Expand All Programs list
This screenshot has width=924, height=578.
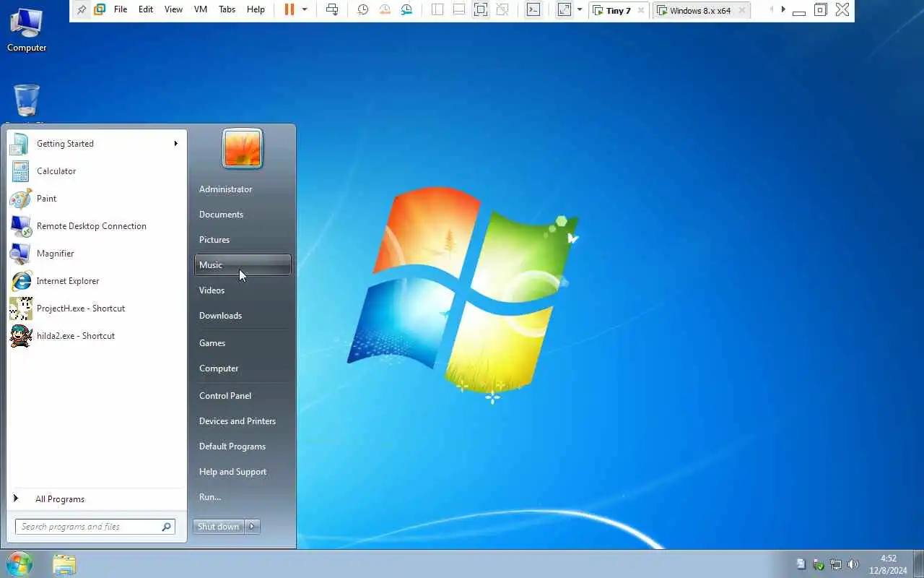coord(97,499)
